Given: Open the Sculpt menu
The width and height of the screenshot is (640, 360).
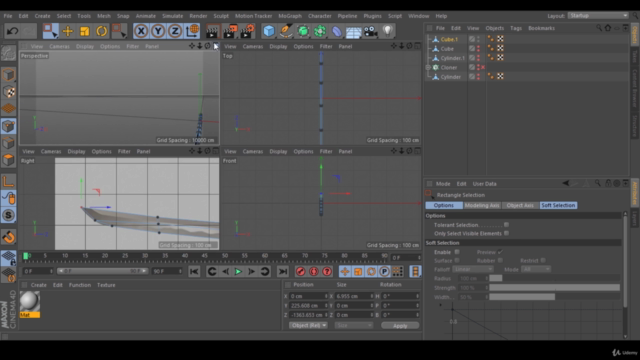Looking at the screenshot, I should point(221,16).
